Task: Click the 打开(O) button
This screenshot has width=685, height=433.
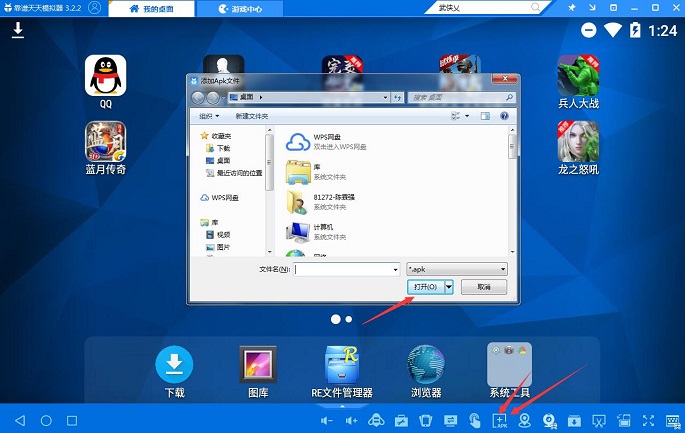Action: (426, 287)
